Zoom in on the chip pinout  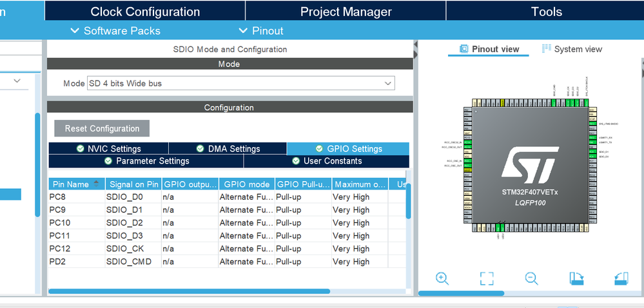tap(442, 279)
